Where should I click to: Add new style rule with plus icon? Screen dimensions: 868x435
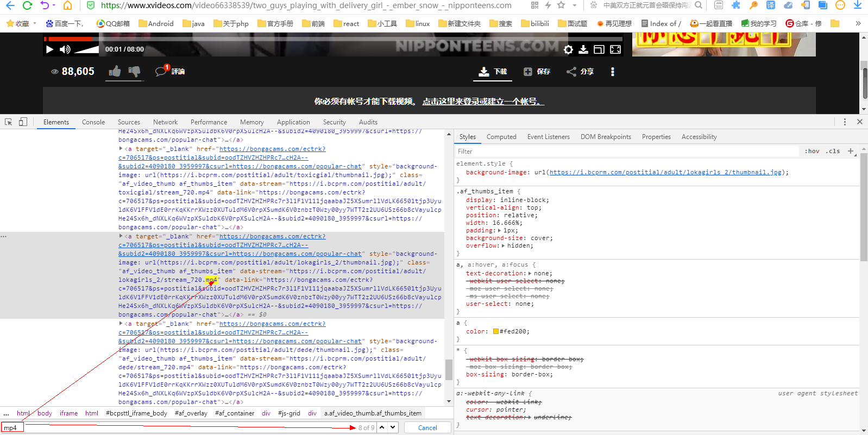(851, 151)
